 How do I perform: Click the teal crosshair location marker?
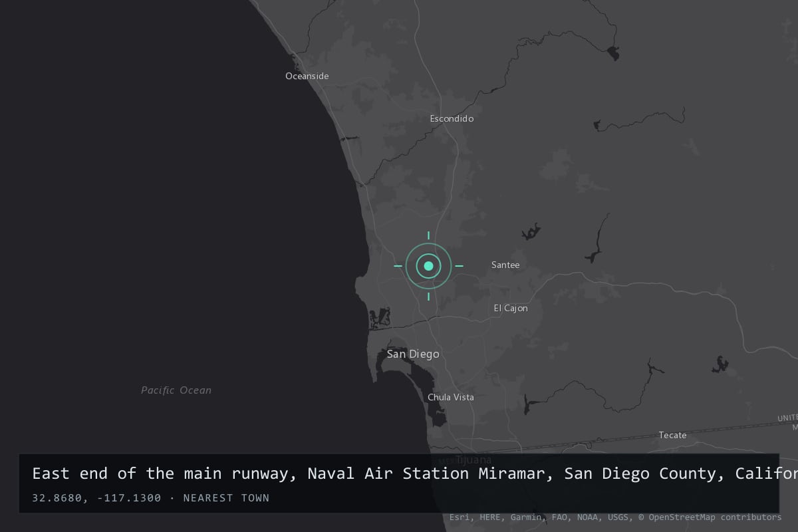click(428, 266)
